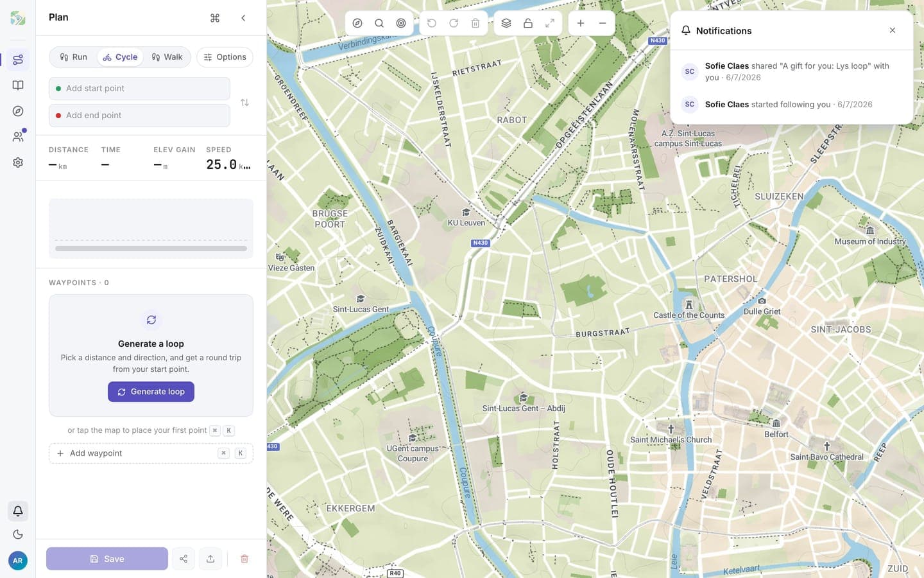924x578 pixels.
Task: Zoom in on the map
Action: pos(581,23)
